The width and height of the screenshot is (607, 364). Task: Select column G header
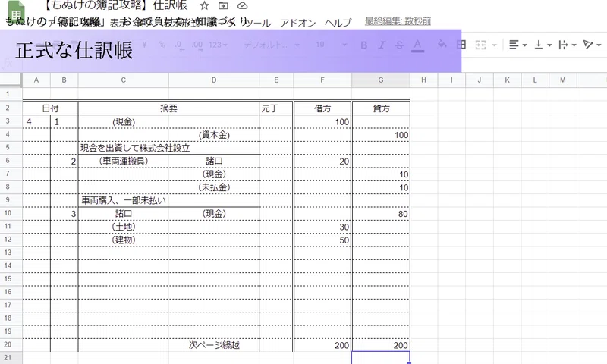tap(381, 80)
